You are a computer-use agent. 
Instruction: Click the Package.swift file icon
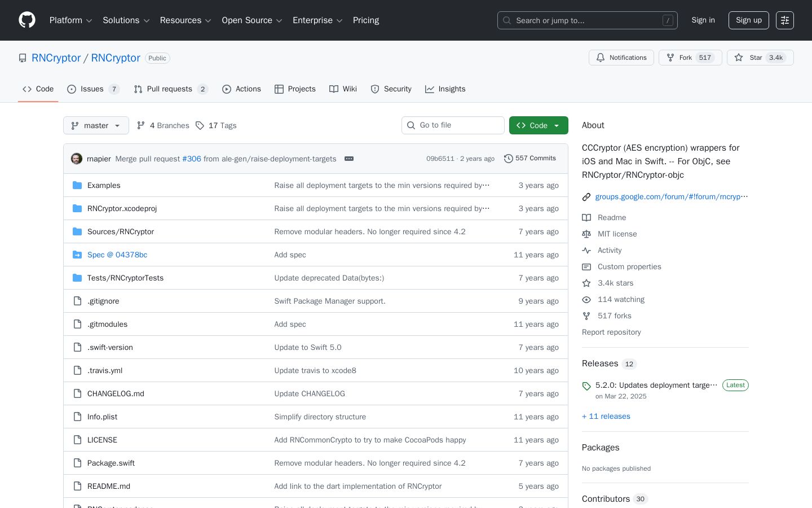coord(77,463)
